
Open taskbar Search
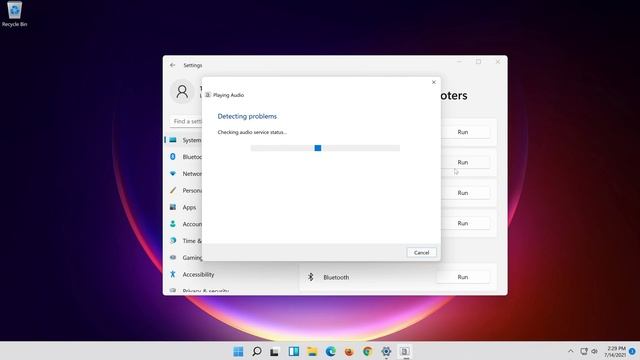coord(256,351)
